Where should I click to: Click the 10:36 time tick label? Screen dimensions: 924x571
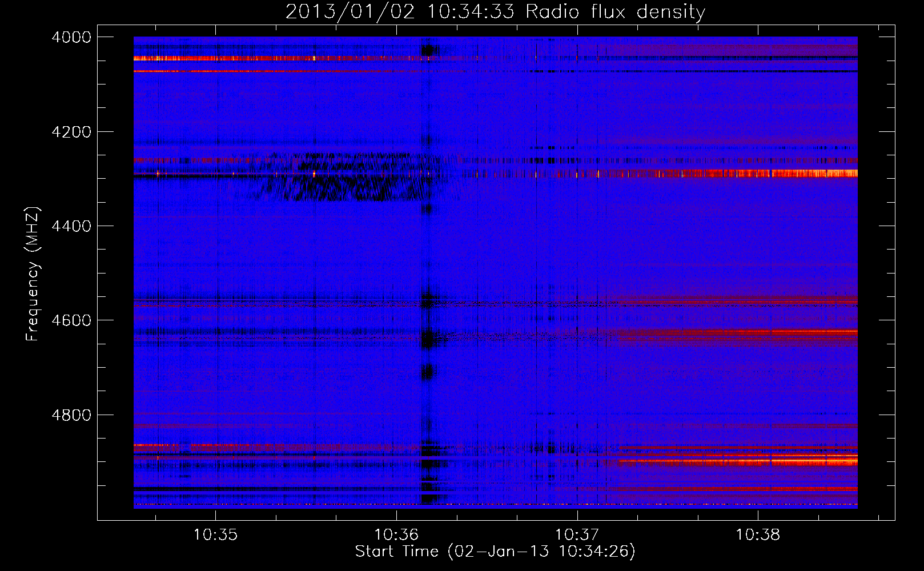pyautogui.click(x=396, y=535)
